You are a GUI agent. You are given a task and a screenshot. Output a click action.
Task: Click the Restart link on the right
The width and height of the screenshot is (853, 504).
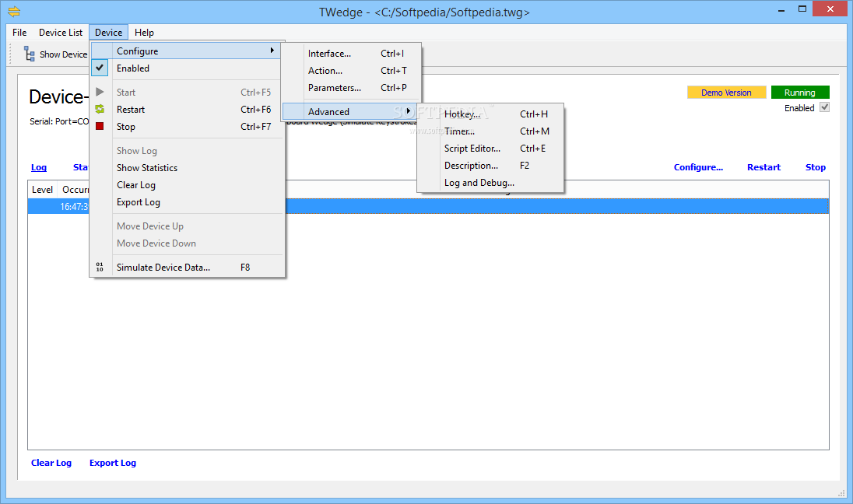tap(763, 167)
